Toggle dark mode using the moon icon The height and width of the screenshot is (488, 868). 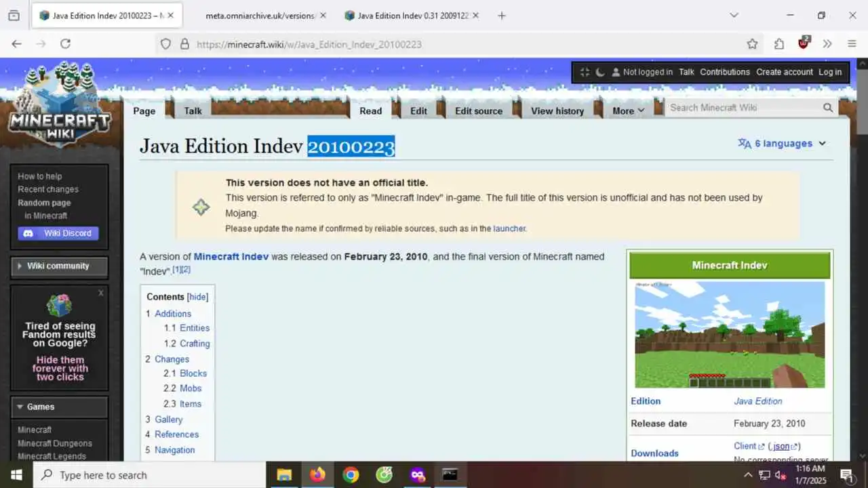click(x=600, y=72)
